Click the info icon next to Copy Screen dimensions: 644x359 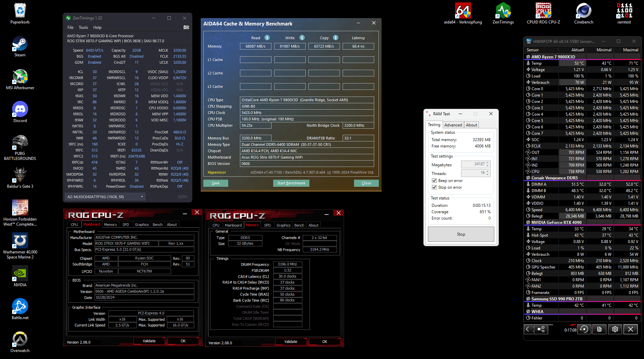(x=336, y=38)
